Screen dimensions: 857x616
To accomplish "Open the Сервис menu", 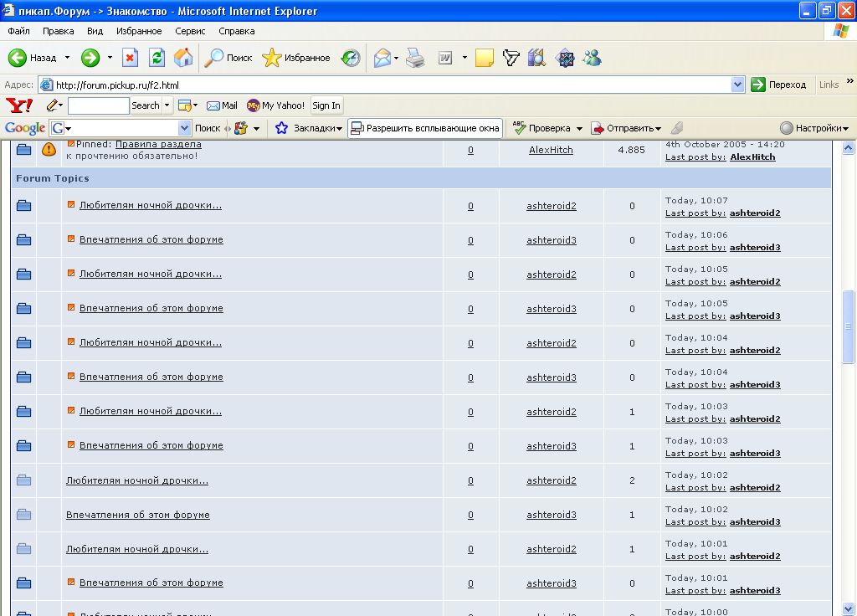I will tap(190, 31).
